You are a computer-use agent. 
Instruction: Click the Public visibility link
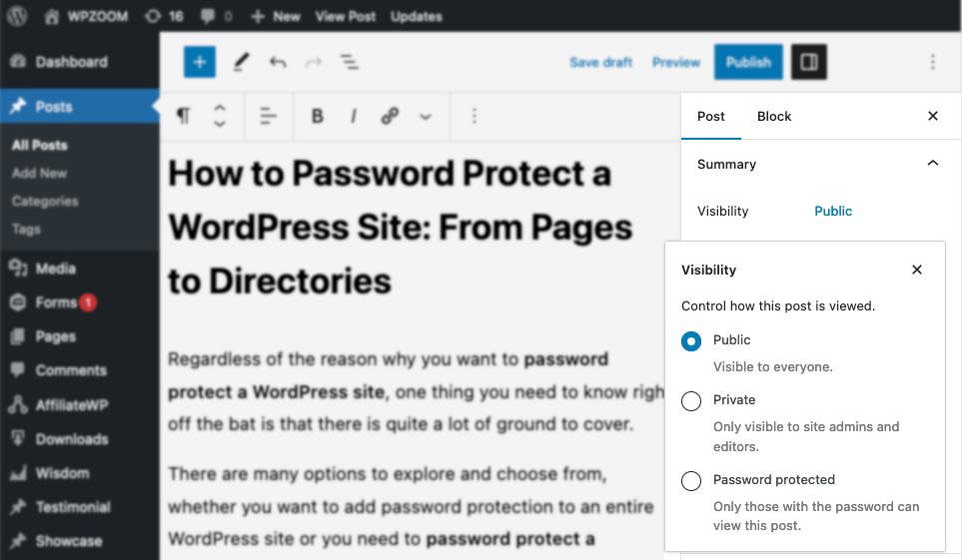833,211
